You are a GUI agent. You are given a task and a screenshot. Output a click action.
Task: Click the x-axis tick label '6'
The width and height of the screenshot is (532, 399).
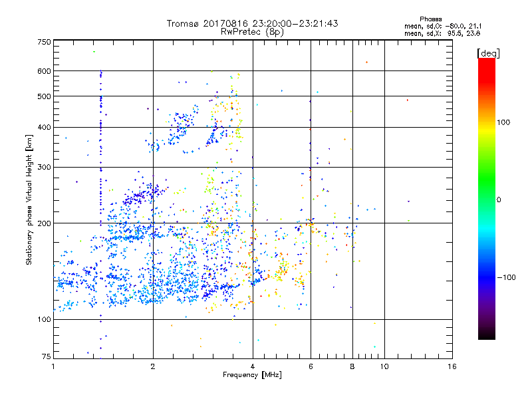click(x=311, y=366)
